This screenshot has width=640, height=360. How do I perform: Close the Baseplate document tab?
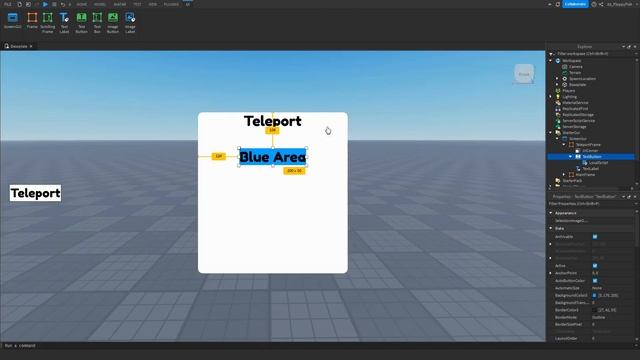point(31,46)
